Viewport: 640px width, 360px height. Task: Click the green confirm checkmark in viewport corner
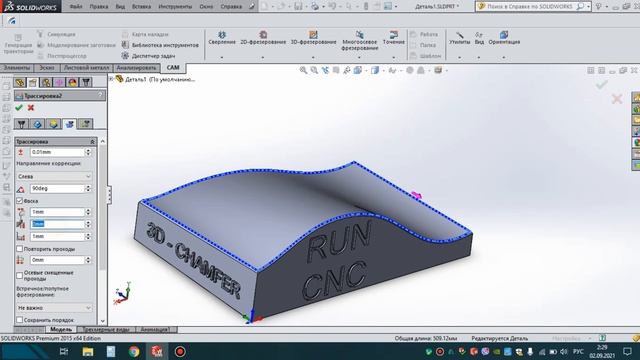pyautogui.click(x=601, y=85)
